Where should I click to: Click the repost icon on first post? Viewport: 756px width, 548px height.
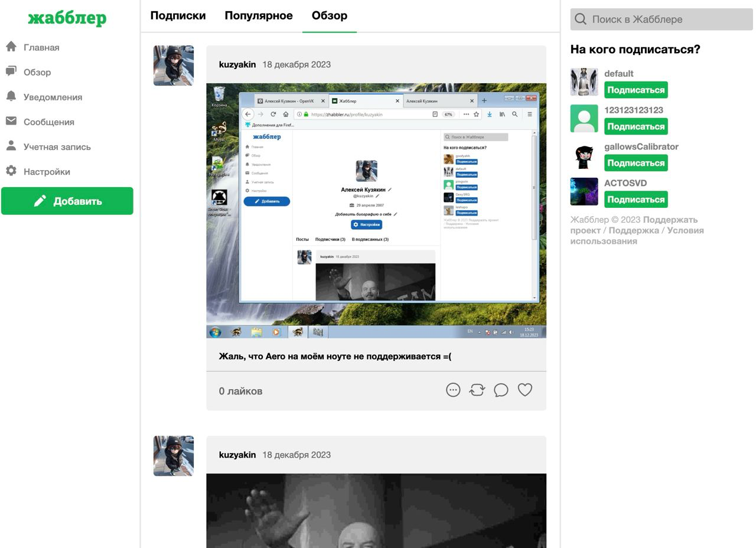pyautogui.click(x=477, y=390)
